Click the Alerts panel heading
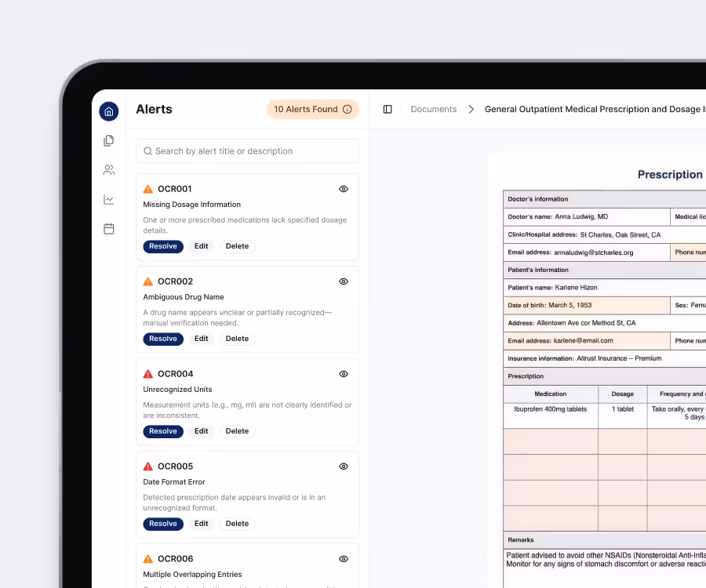 [x=154, y=109]
